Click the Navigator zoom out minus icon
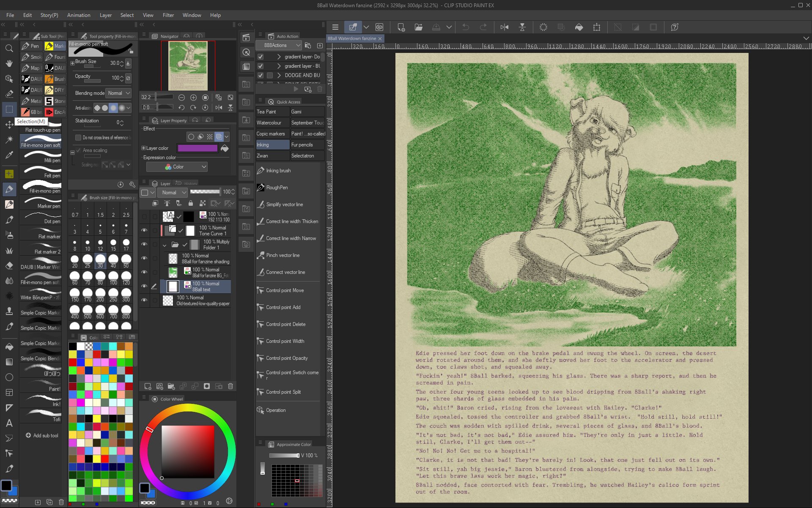812x508 pixels. point(181,97)
